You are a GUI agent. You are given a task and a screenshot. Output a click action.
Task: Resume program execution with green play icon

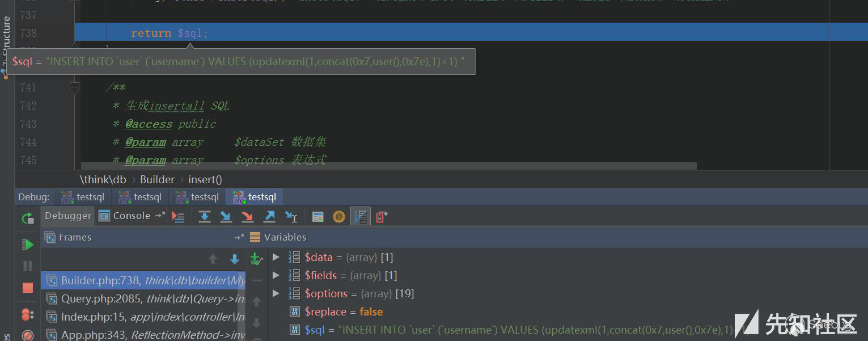[27, 245]
